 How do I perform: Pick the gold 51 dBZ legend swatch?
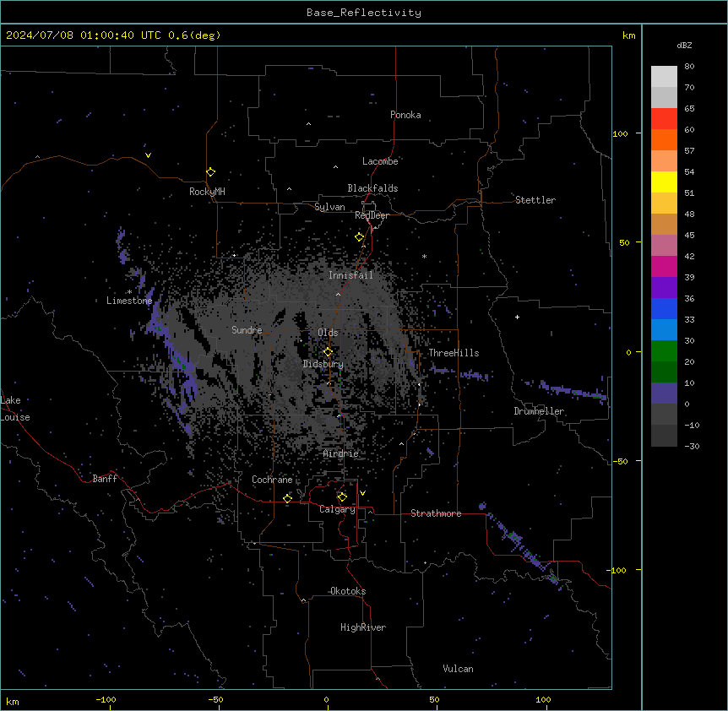[664, 204]
